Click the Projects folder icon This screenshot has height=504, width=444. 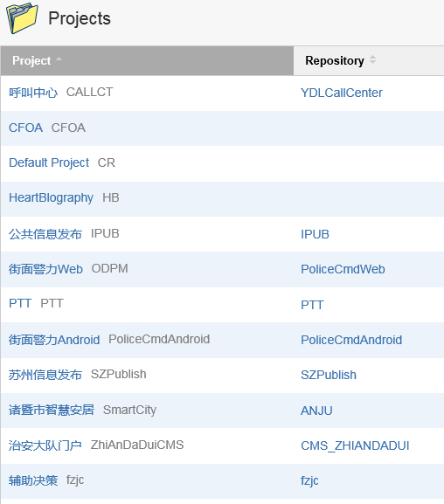[x=22, y=18]
